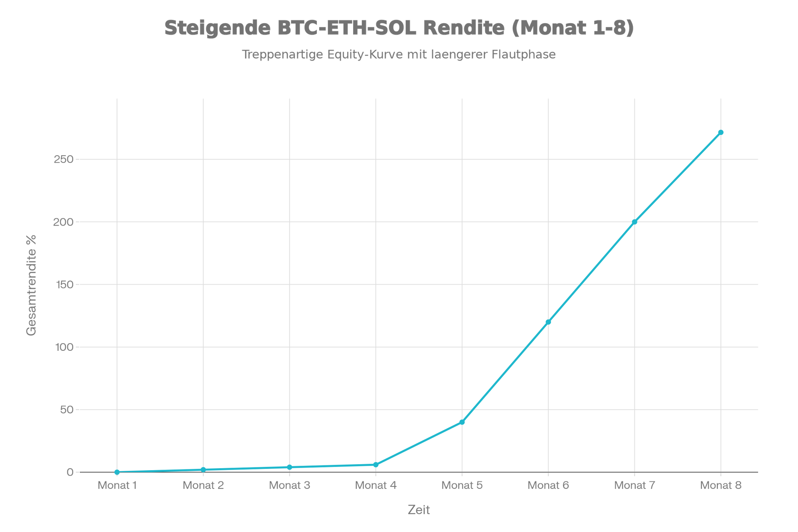The width and height of the screenshot is (798, 532).
Task: Select the Monat 3 data point
Action: pyautogui.click(x=290, y=467)
